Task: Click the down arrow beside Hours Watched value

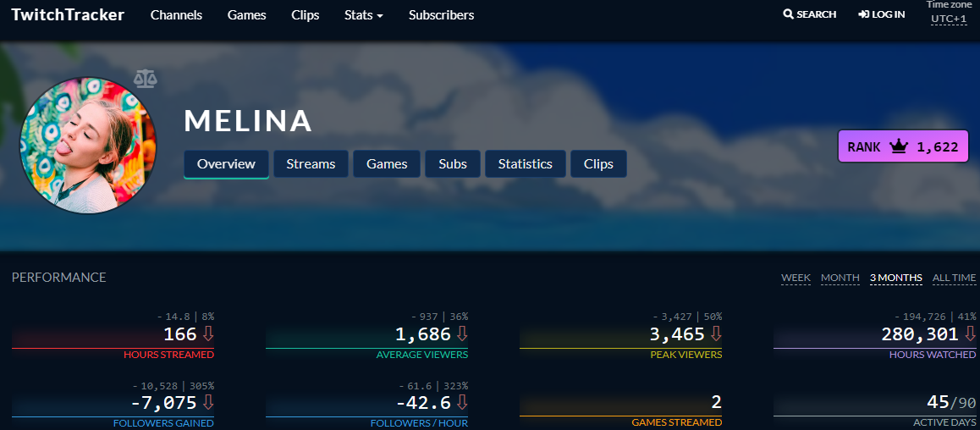Action: 969,334
